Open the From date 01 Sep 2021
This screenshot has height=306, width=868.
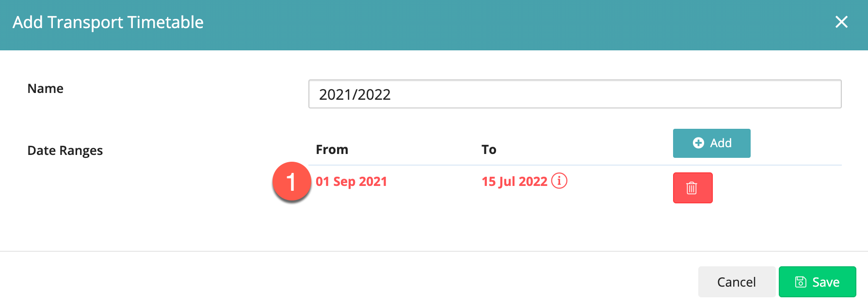point(351,182)
